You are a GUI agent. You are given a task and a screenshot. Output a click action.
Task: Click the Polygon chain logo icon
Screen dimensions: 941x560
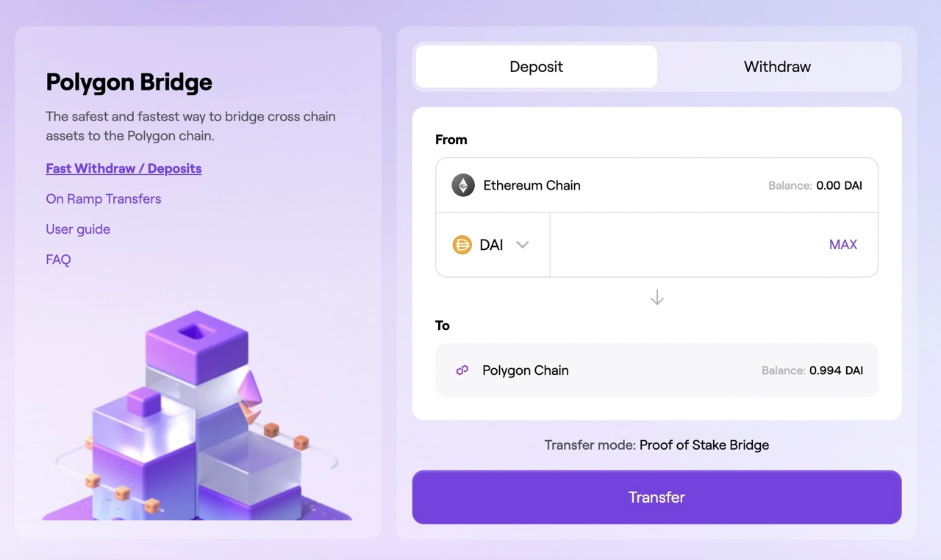point(462,370)
